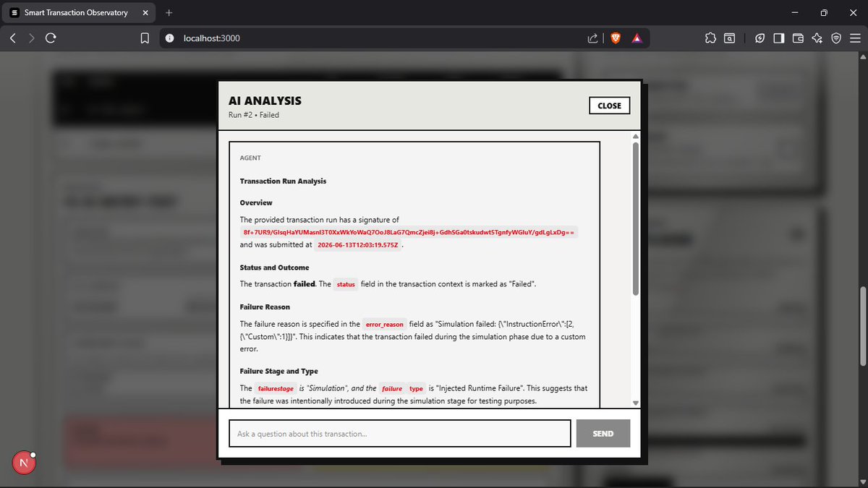Click the red transaction signature code text
Image resolution: width=868 pixels, height=488 pixels.
tap(409, 233)
